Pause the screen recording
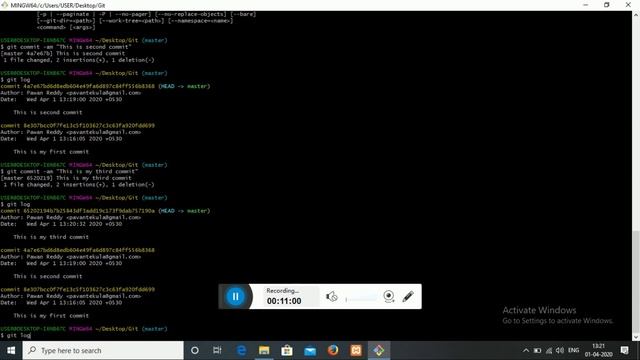This screenshot has height=360, width=640. 236,296
